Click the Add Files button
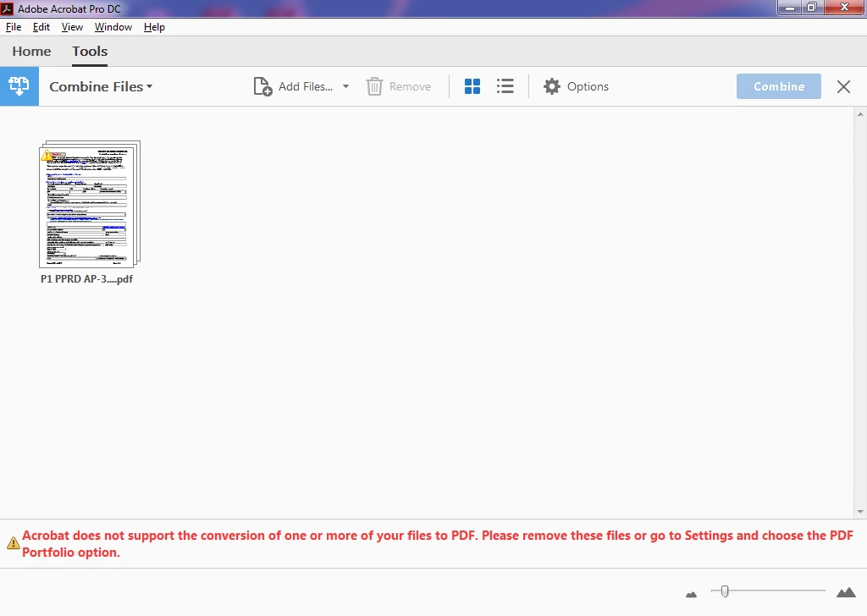The image size is (867, 616). tap(293, 87)
